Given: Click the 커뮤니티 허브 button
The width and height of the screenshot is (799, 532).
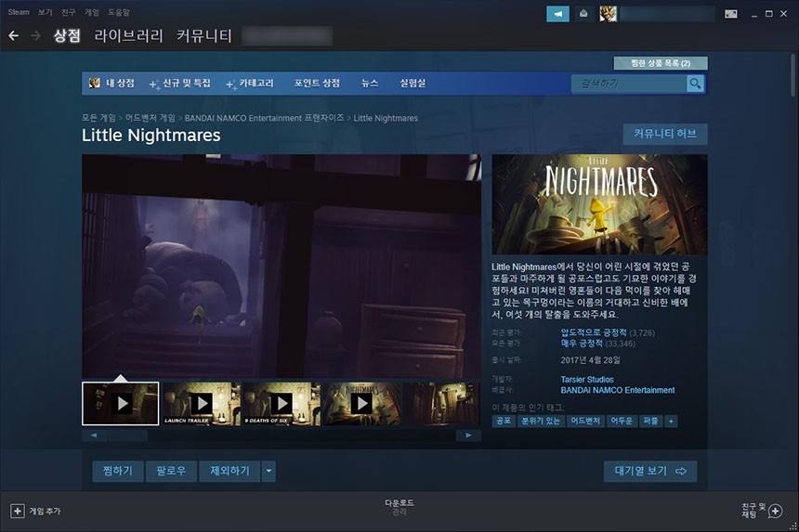Looking at the screenshot, I should [x=665, y=134].
